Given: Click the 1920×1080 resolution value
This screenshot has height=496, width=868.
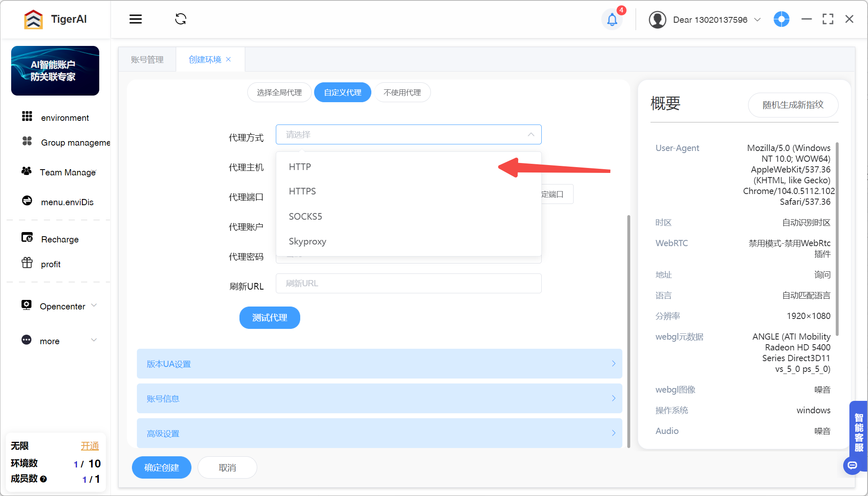Looking at the screenshot, I should 808,316.
